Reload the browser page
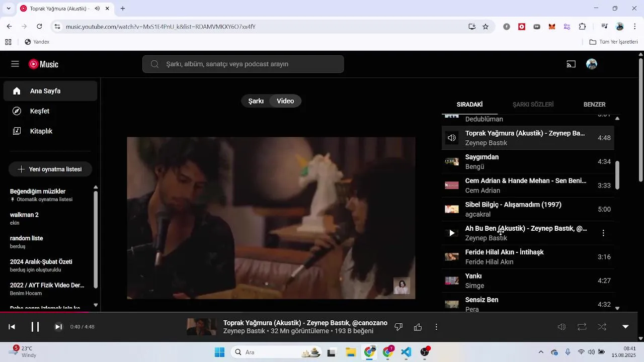The image size is (644, 362). 39,27
